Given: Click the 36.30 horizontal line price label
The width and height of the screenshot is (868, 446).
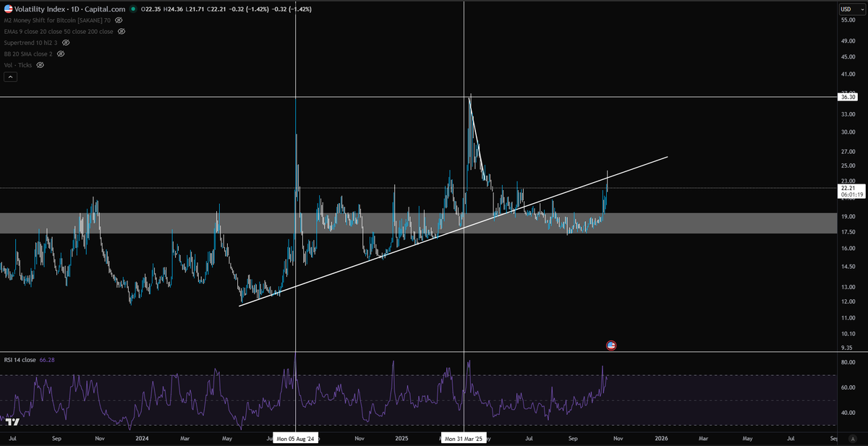Looking at the screenshot, I should pyautogui.click(x=848, y=96).
